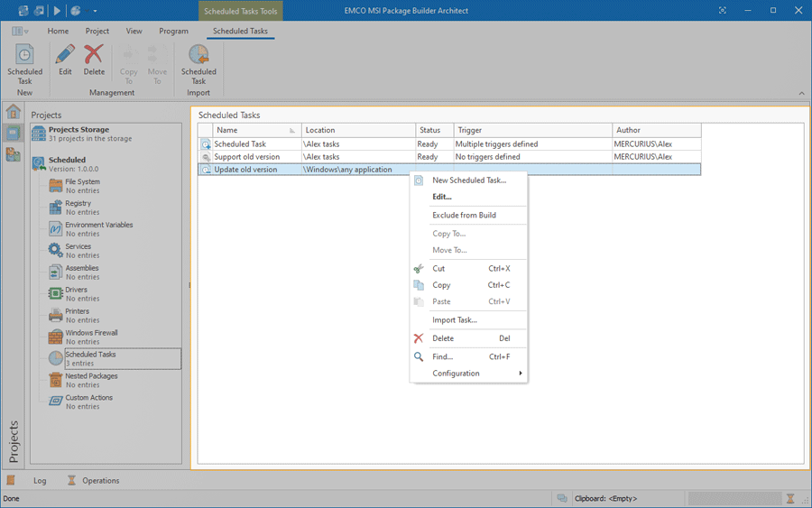This screenshot has width=812, height=508.
Task: Select File System node icon
Action: point(55,185)
